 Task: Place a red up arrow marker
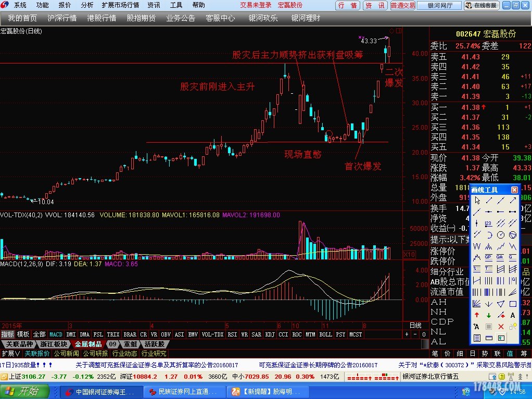[x=477, y=315]
